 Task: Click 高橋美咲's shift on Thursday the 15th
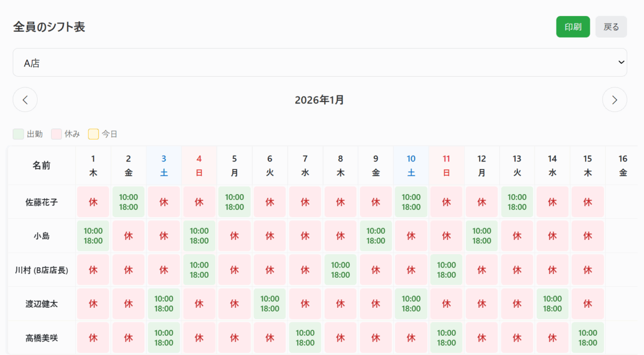588,338
